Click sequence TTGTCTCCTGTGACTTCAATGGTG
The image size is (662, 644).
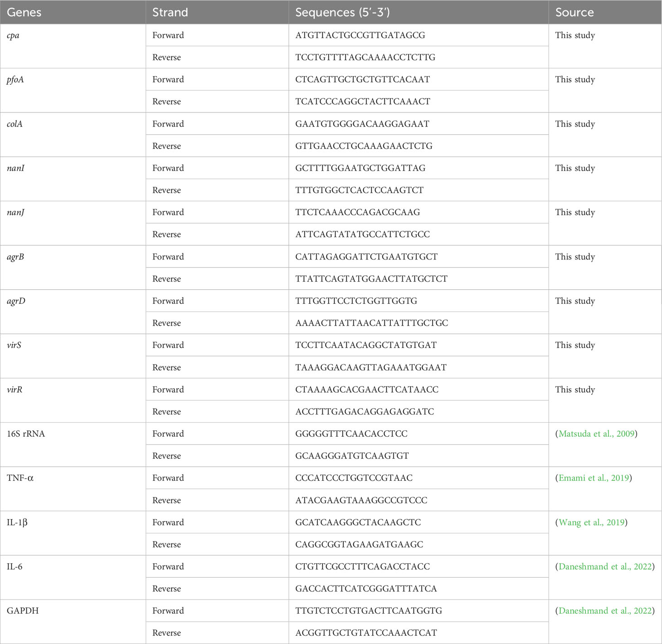point(369,611)
